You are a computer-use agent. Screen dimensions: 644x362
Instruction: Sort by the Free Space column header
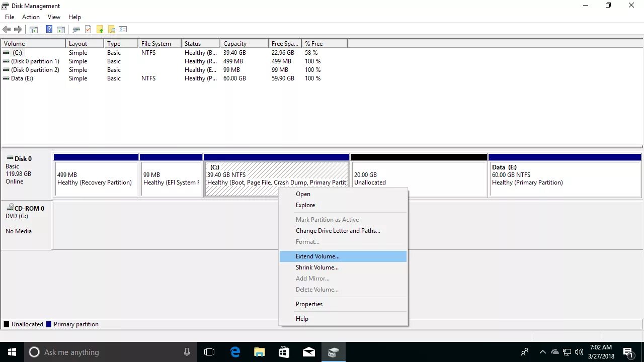pyautogui.click(x=285, y=44)
